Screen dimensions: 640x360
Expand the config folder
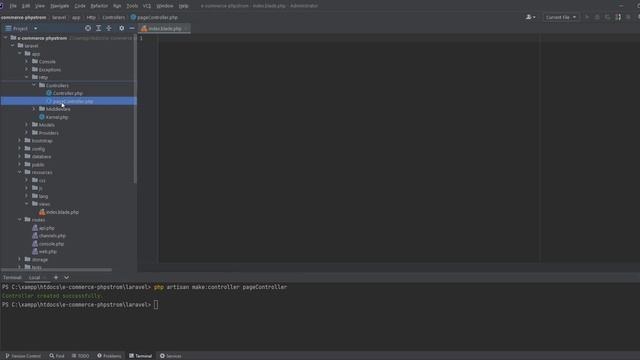(x=20, y=149)
